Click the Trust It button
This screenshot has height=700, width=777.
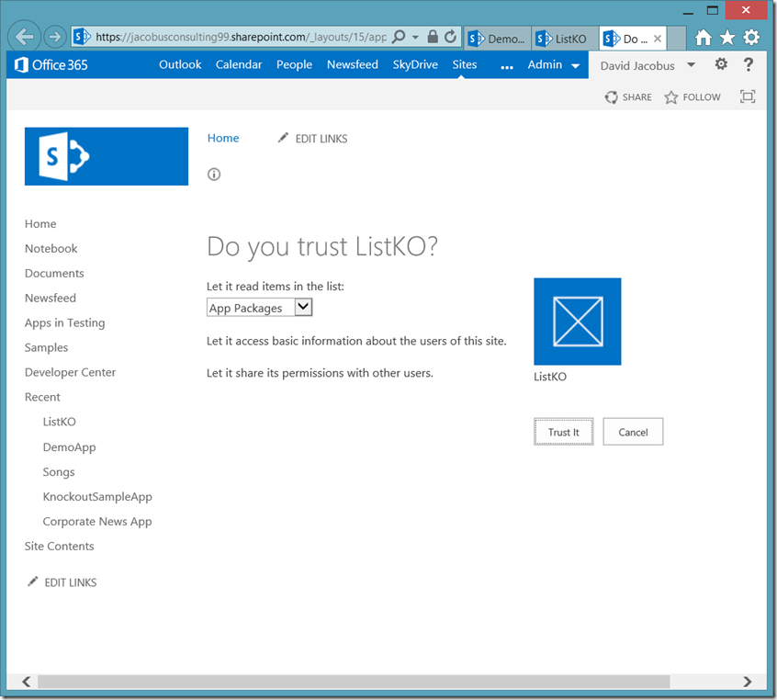point(563,432)
